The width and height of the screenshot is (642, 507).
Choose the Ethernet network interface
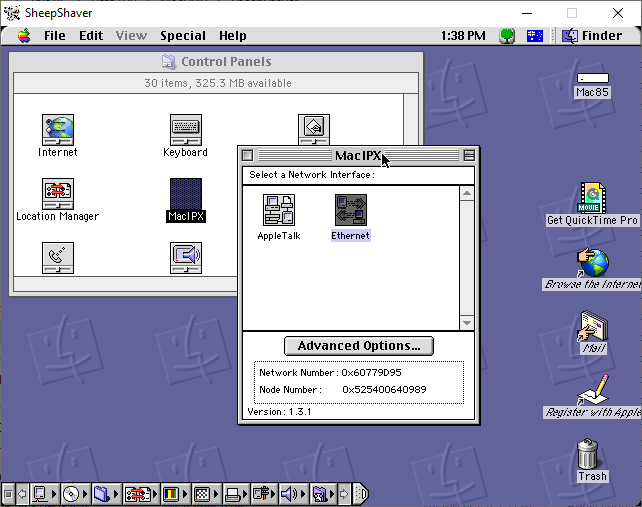click(x=351, y=210)
